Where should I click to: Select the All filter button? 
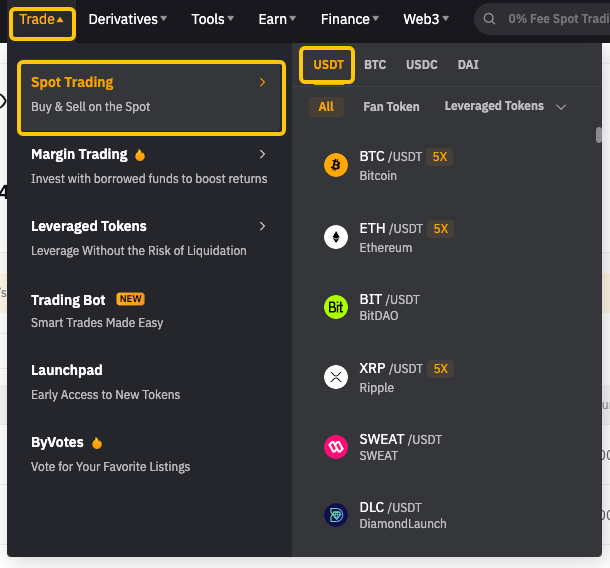coord(326,107)
